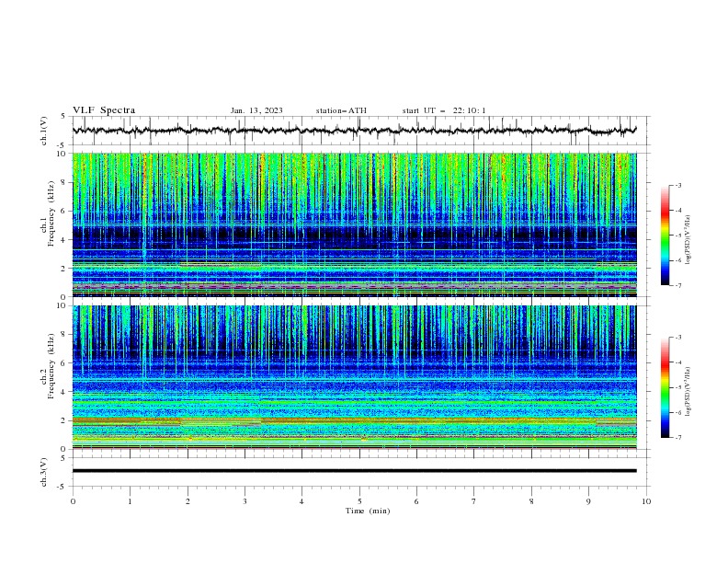Click time axis tick label "4"

(301, 501)
